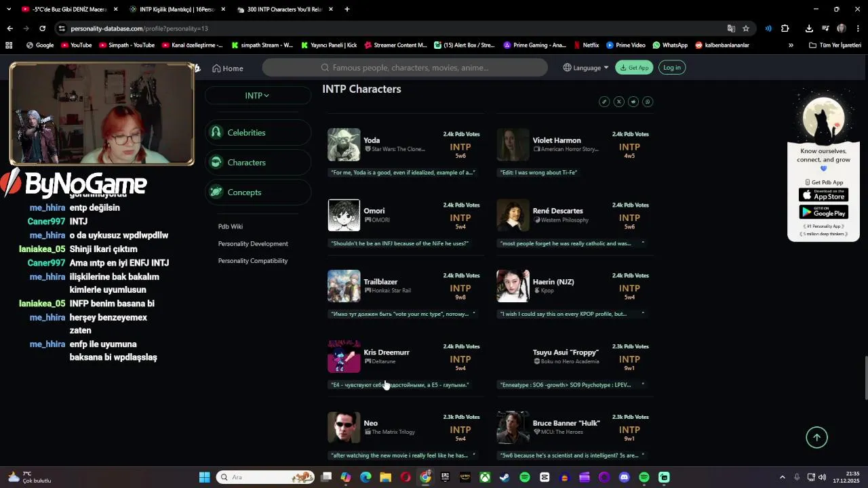This screenshot has width=868, height=488.
Task: Click the page vertical scrollbar thumb
Action: 865,378
